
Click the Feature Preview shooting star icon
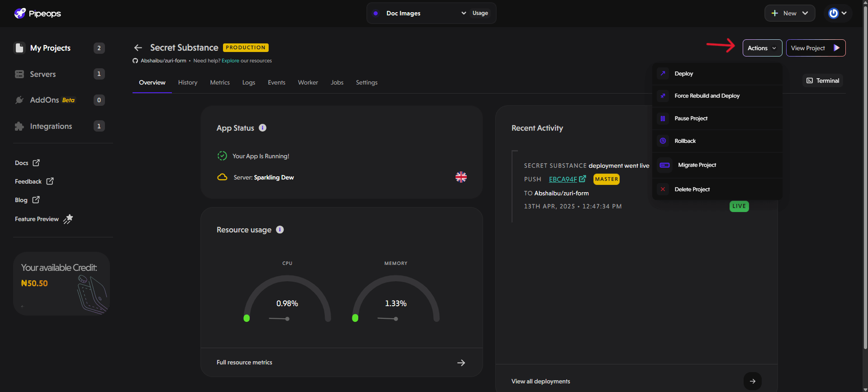pyautogui.click(x=68, y=219)
